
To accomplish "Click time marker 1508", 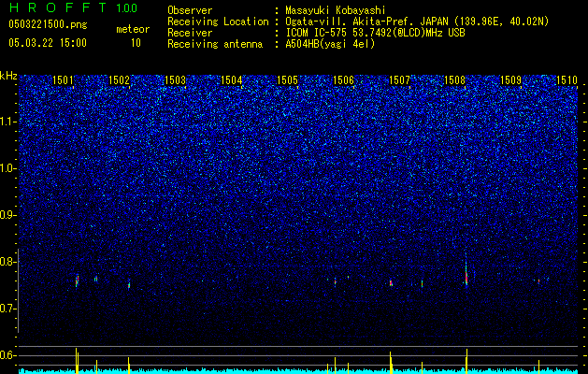I will tap(454, 80).
